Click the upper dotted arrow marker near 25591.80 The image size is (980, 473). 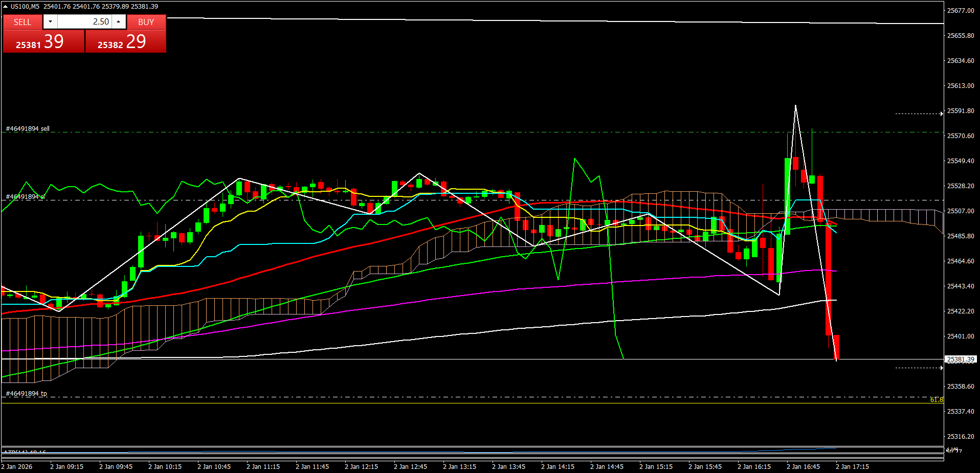[919, 114]
